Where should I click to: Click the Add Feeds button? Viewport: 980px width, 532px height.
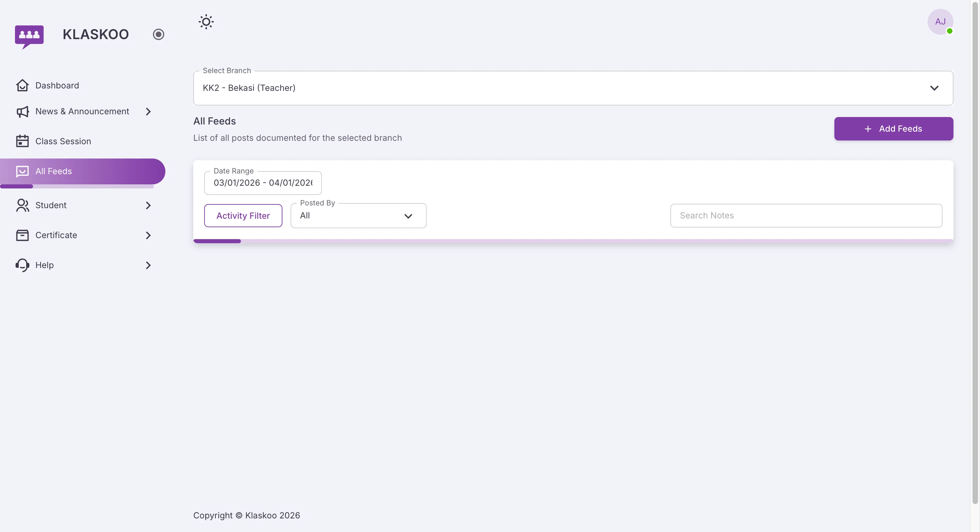click(x=893, y=129)
